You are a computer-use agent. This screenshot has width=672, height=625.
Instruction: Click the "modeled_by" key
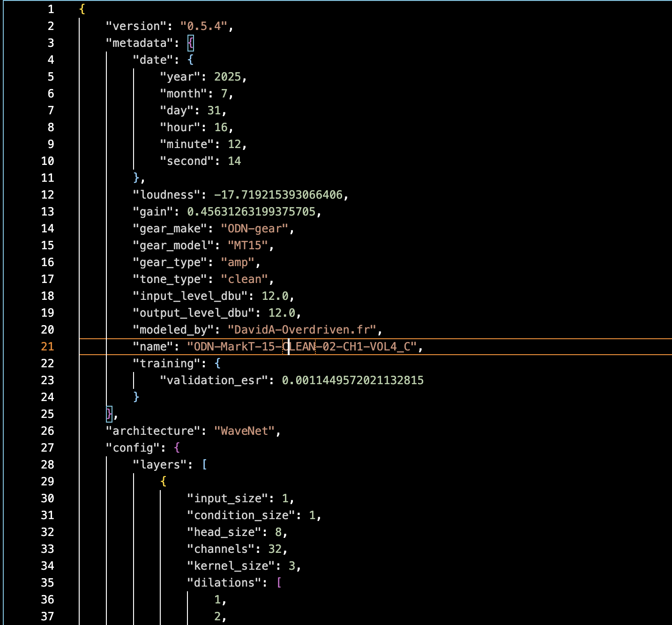pyautogui.click(x=174, y=330)
